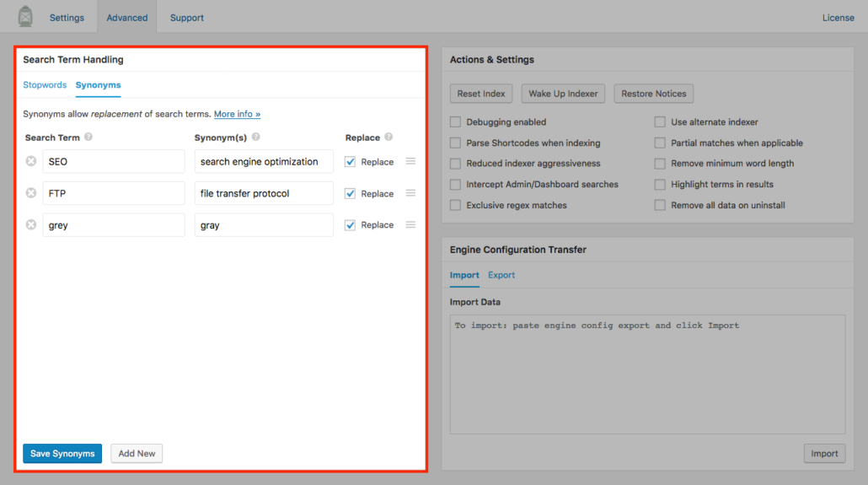Screen dimensions: 868x485
Task: Enable Parse Shortcodes when indexing
Action: pyautogui.click(x=456, y=143)
